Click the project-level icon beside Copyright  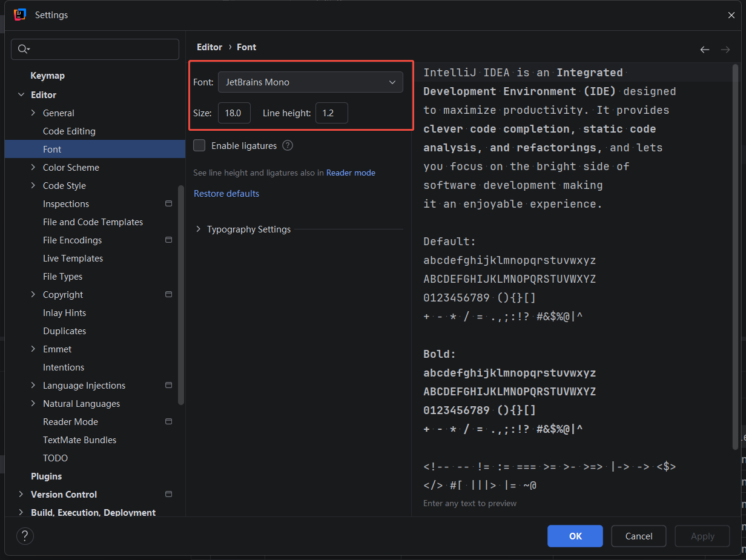[x=169, y=295]
